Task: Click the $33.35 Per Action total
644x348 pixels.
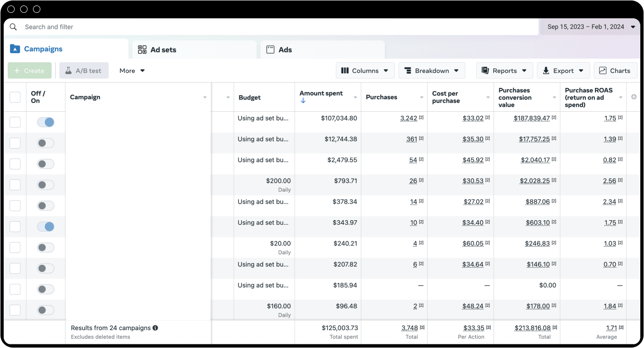Action: [x=473, y=328]
